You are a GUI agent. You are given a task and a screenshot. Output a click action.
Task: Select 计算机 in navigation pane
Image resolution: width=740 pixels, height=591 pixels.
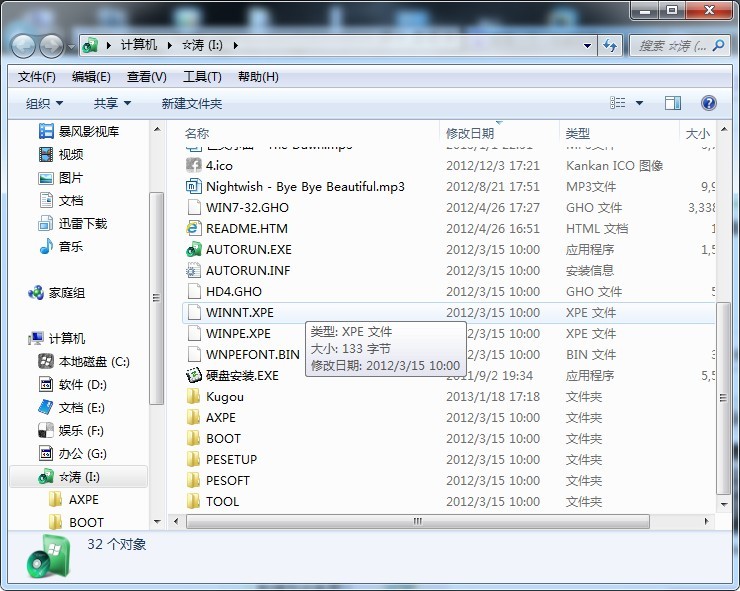[57, 338]
